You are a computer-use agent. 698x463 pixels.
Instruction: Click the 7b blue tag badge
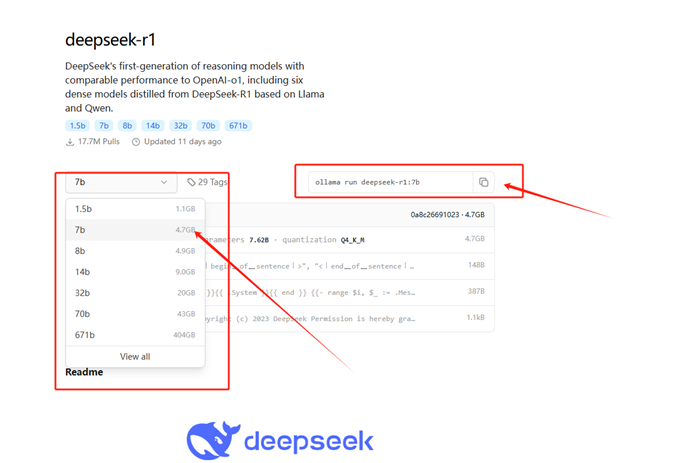104,126
